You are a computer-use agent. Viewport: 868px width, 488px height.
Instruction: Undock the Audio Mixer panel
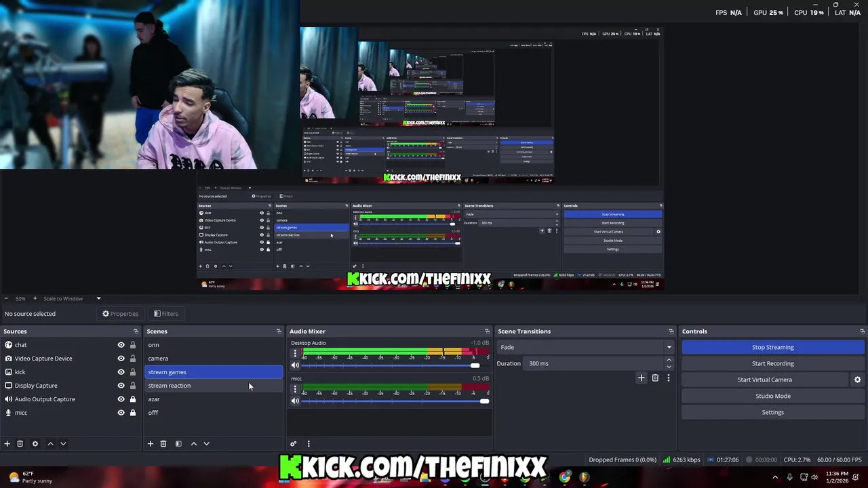(x=487, y=331)
